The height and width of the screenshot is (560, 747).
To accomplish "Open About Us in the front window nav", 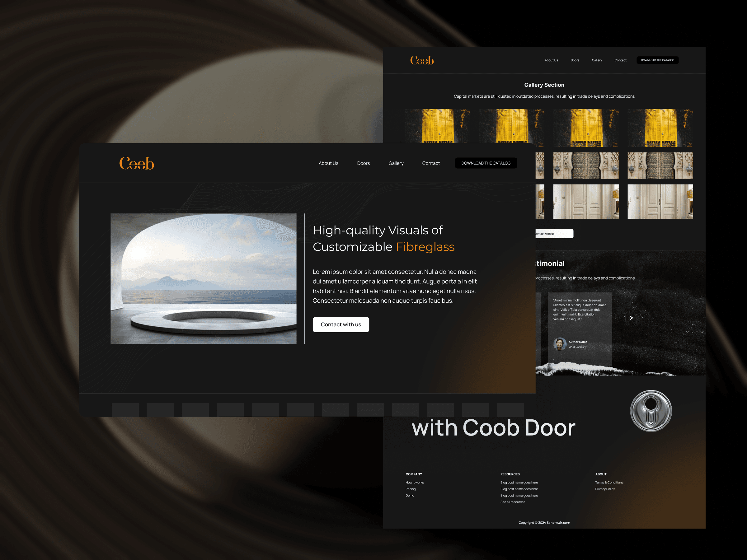I will 328,163.
